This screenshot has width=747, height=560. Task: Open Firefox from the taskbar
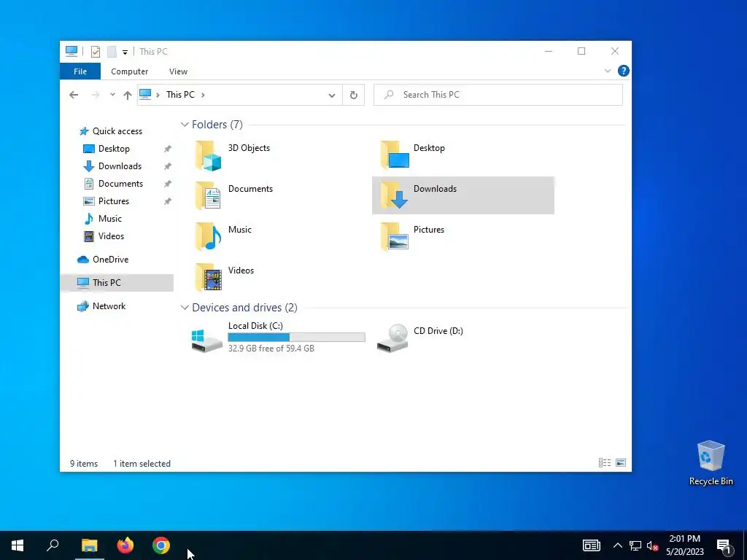coord(125,545)
